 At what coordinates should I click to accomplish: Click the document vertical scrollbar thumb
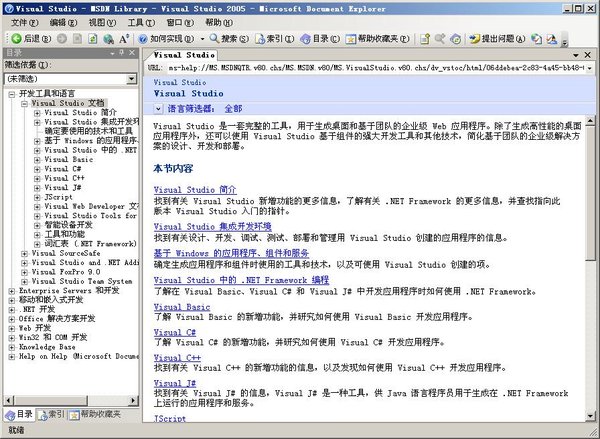pyautogui.click(x=590, y=194)
